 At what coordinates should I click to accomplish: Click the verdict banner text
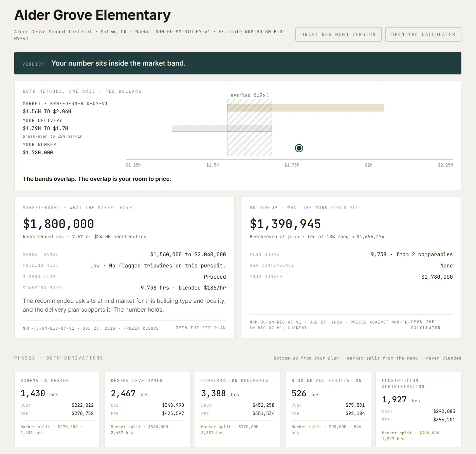(118, 63)
